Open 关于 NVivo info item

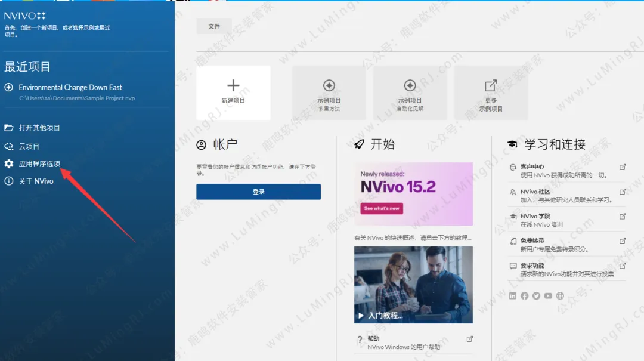click(9, 181)
